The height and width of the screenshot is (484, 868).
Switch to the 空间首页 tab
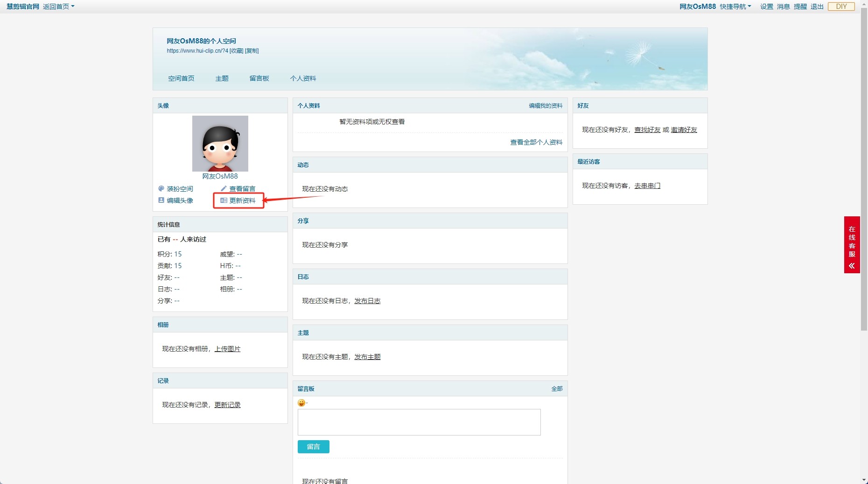coord(181,78)
